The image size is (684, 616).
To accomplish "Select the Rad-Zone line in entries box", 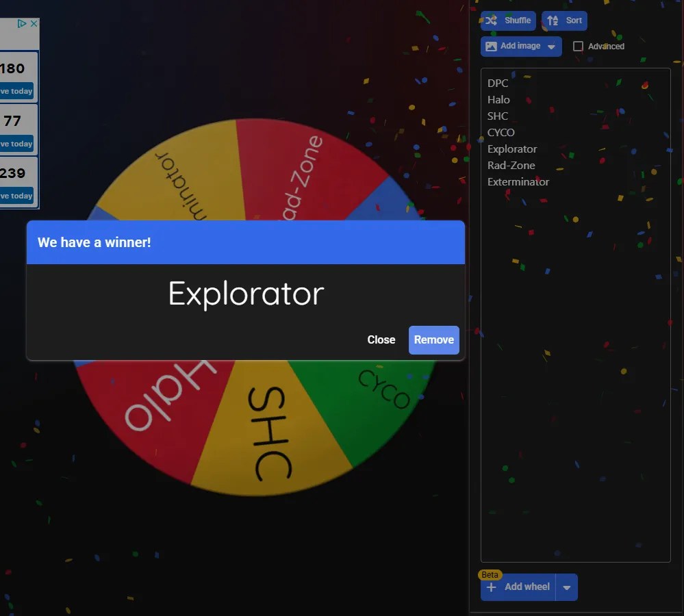I will [511, 166].
